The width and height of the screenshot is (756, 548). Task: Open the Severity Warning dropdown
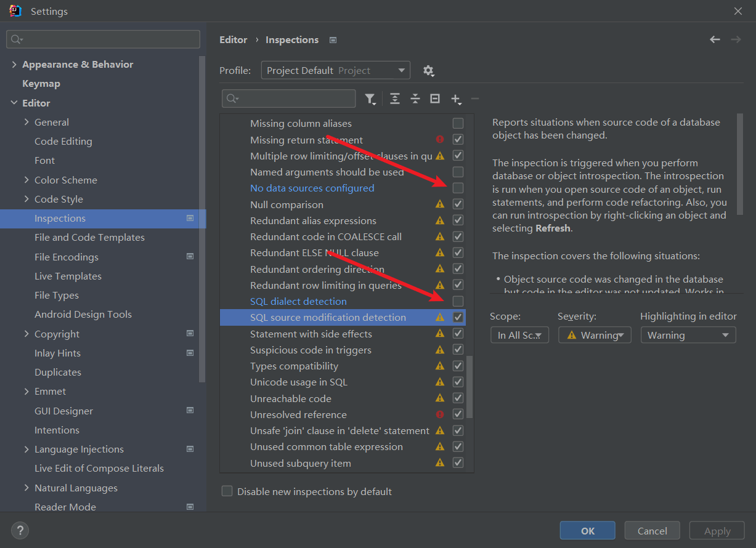tap(595, 335)
